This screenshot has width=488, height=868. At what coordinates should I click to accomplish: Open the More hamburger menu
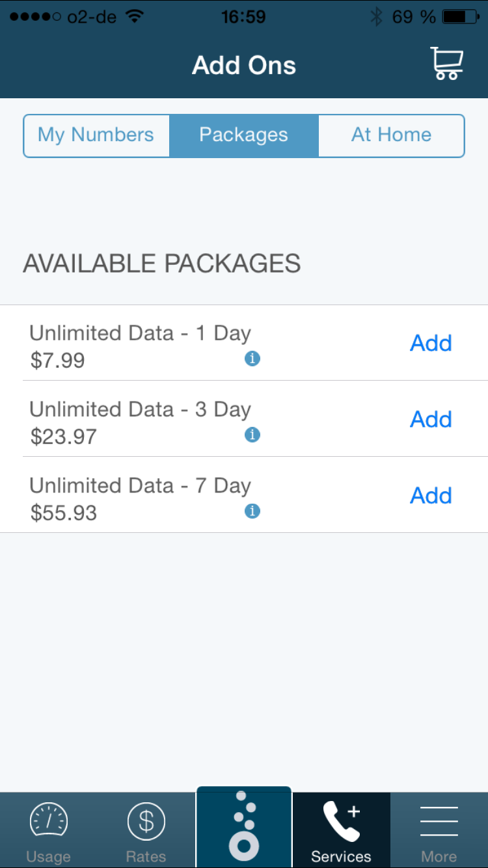pos(439,831)
